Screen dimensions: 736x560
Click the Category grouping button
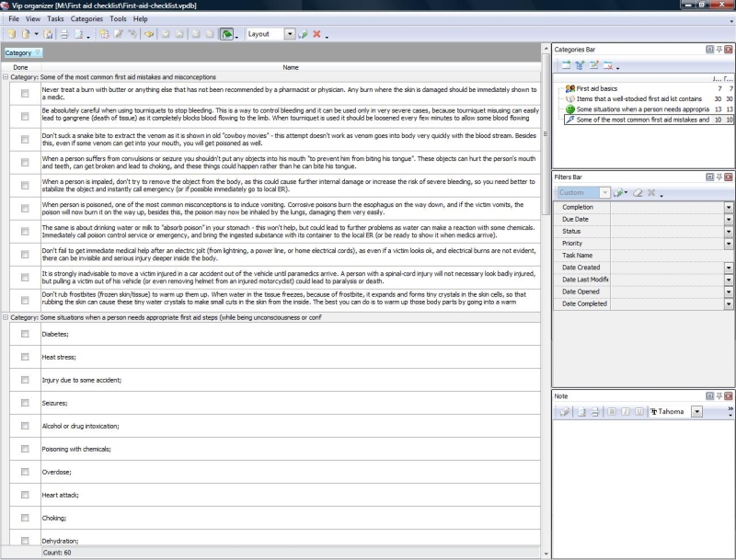tap(22, 52)
